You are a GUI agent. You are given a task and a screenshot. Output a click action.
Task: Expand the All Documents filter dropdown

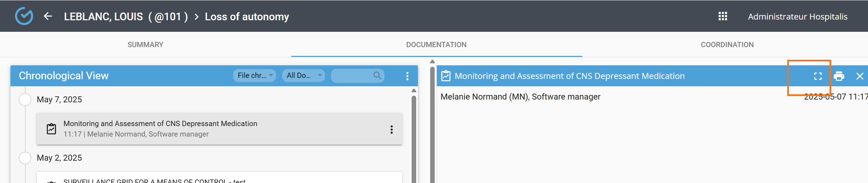[303, 75]
